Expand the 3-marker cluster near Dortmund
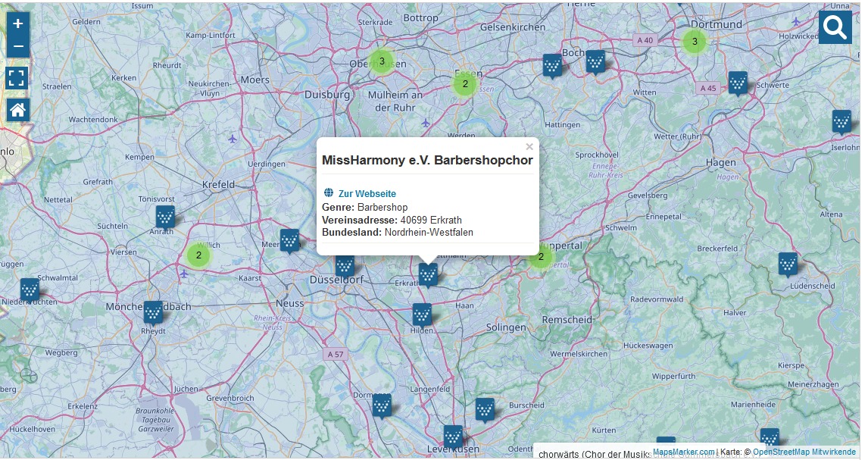Image resolution: width=868 pixels, height=460 pixels. pyautogui.click(x=695, y=42)
